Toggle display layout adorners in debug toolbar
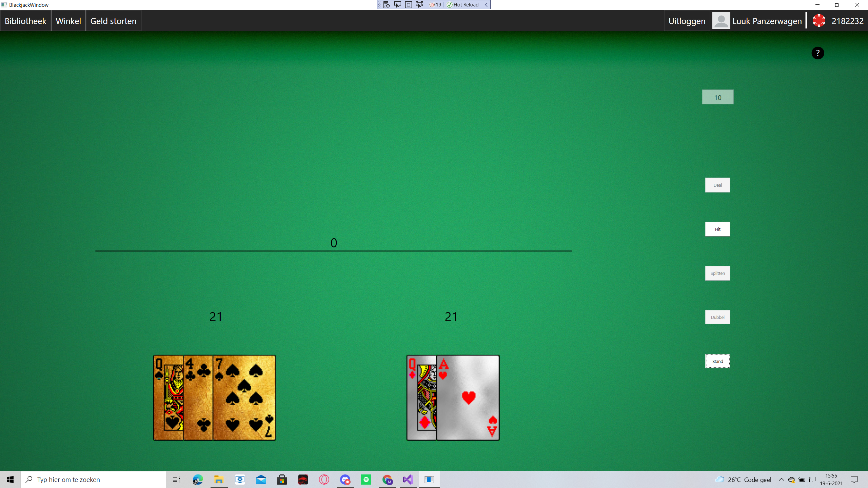The image size is (868, 488). click(x=408, y=4)
